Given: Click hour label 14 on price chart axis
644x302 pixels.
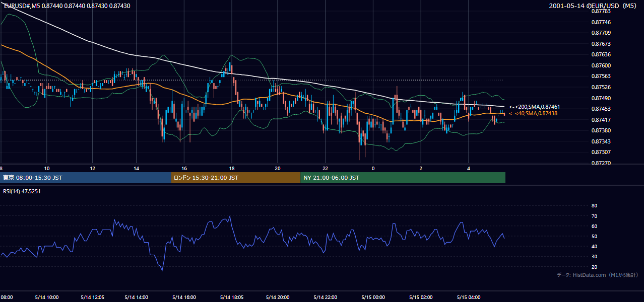Looking at the screenshot, I should pyautogui.click(x=137, y=168).
